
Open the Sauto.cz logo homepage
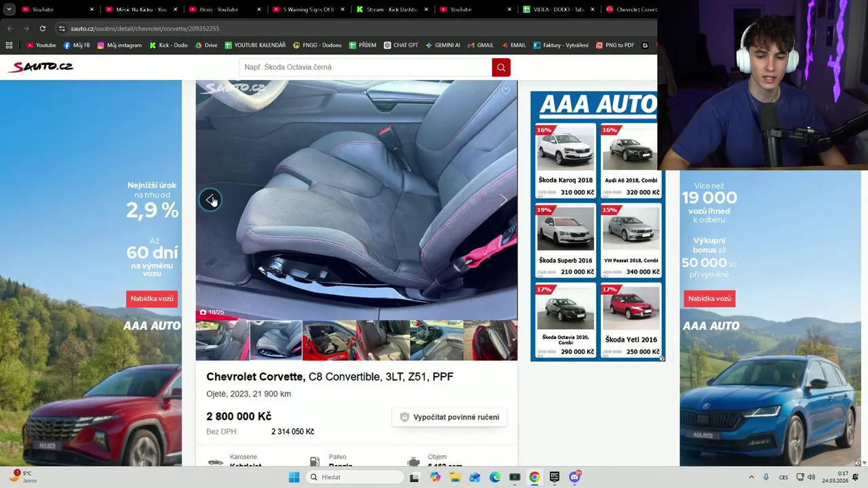point(40,66)
